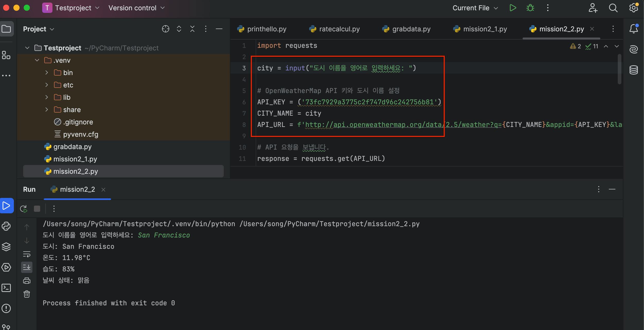This screenshot has height=330, width=644.
Task: Expand the lib folder
Action: tap(47, 97)
